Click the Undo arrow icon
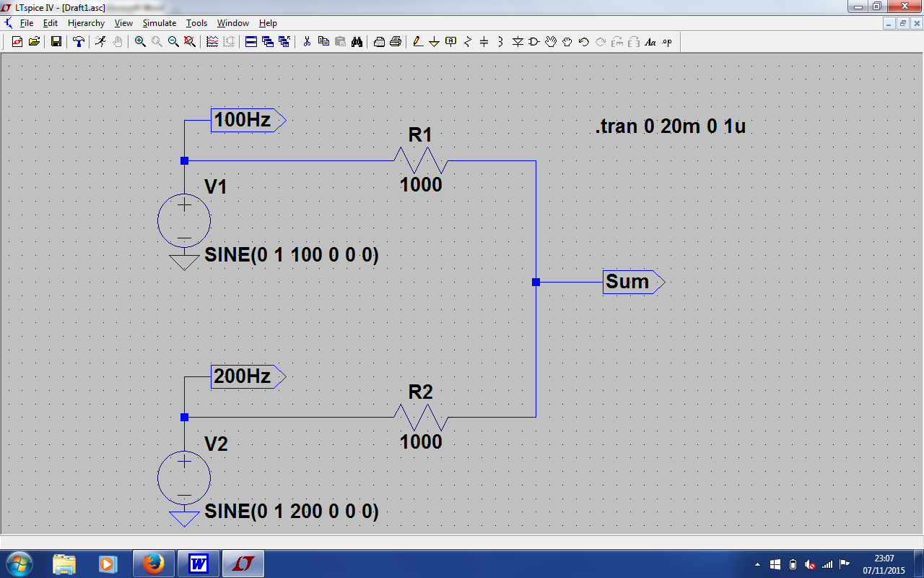924x578 pixels. click(584, 42)
